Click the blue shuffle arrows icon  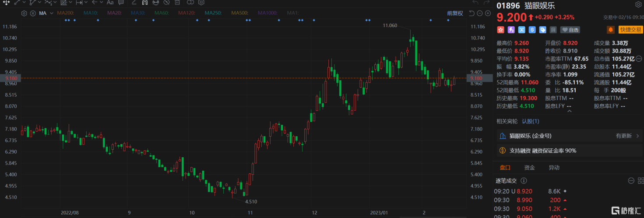pos(521,30)
